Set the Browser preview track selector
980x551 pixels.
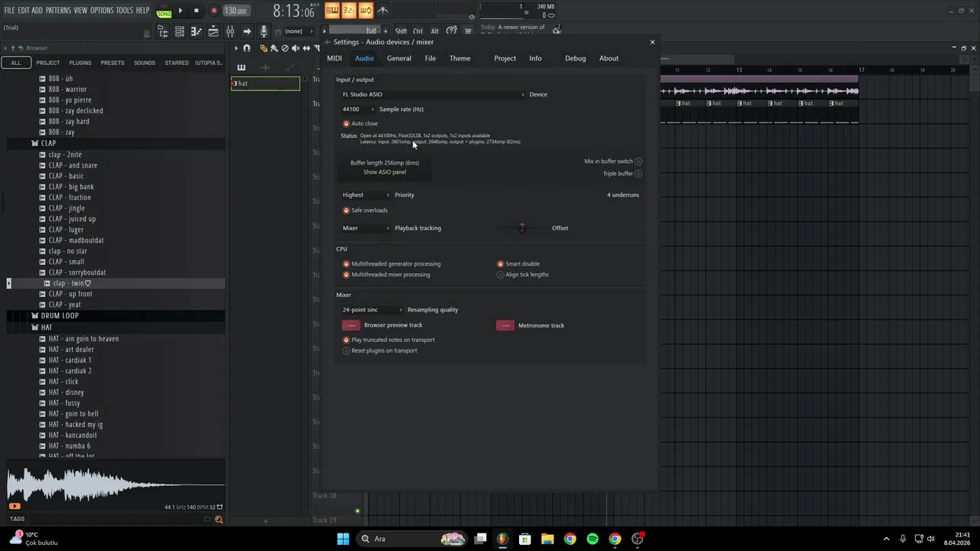click(351, 325)
